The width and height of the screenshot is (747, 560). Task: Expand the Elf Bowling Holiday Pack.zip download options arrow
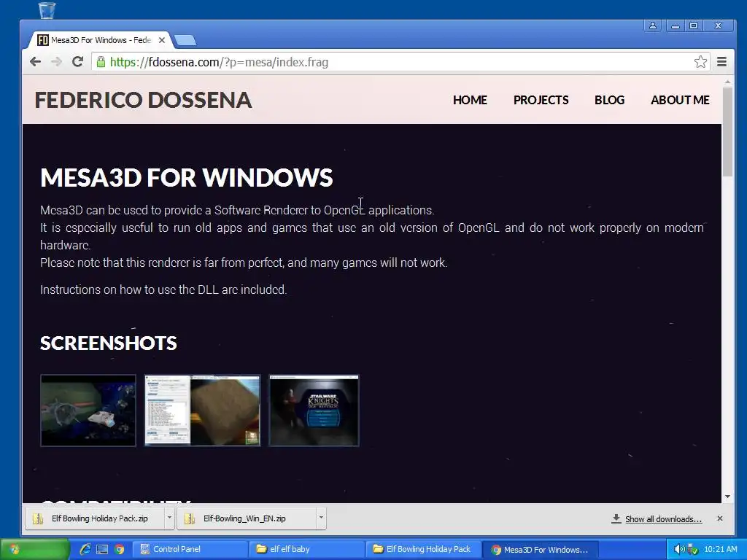[x=169, y=518]
